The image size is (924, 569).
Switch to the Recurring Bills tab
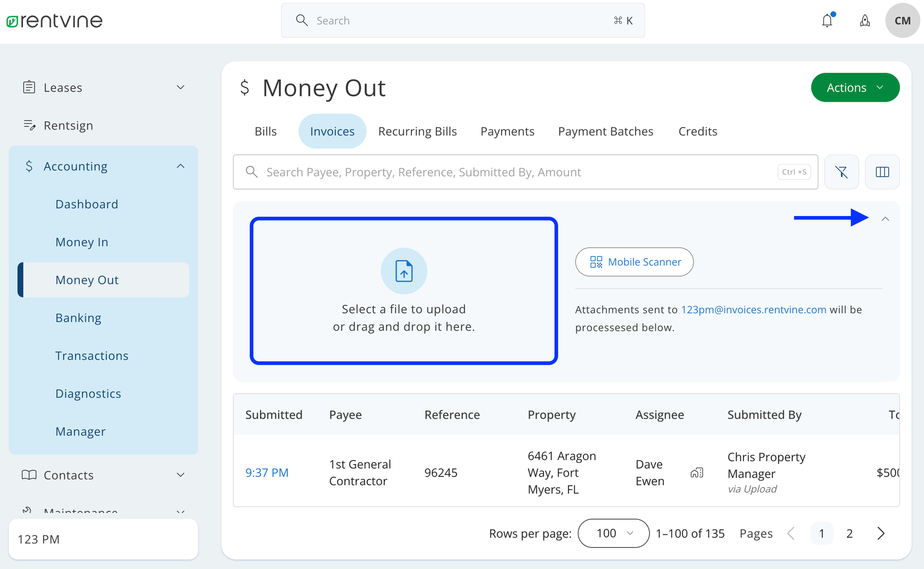click(417, 131)
